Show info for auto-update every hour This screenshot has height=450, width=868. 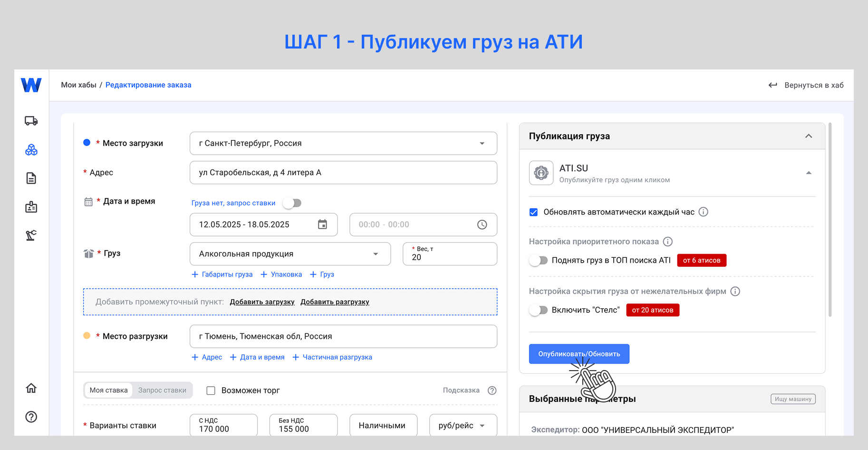coord(704,212)
